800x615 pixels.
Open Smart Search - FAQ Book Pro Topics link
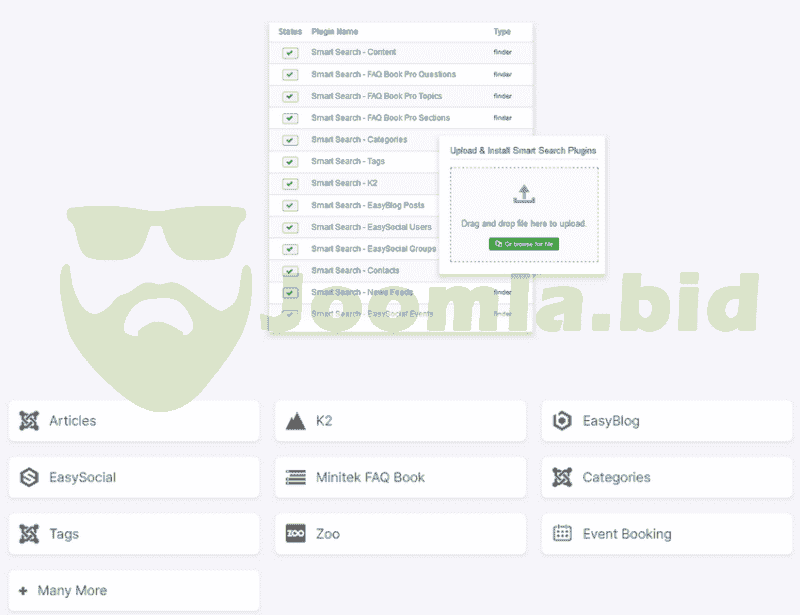(376, 96)
